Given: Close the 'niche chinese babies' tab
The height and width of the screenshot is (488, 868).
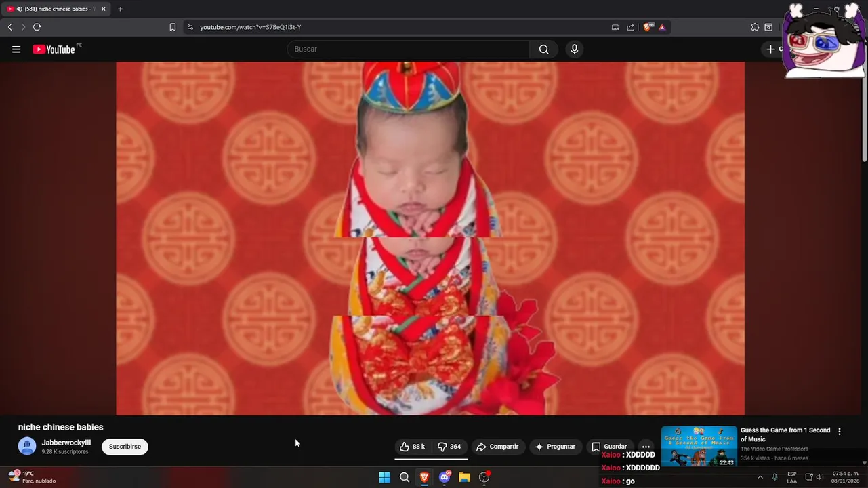Looking at the screenshot, I should coord(103,9).
